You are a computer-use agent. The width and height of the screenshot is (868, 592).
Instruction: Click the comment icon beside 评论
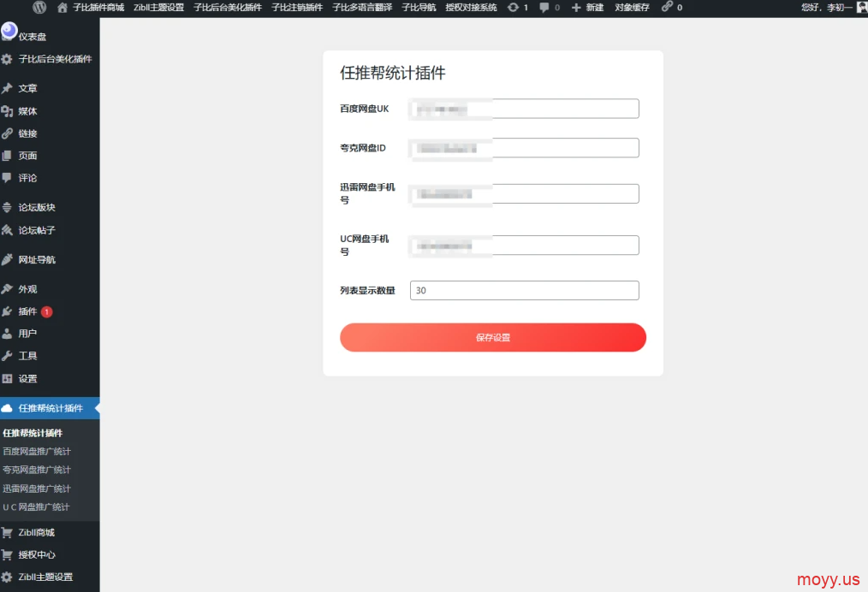coord(7,178)
